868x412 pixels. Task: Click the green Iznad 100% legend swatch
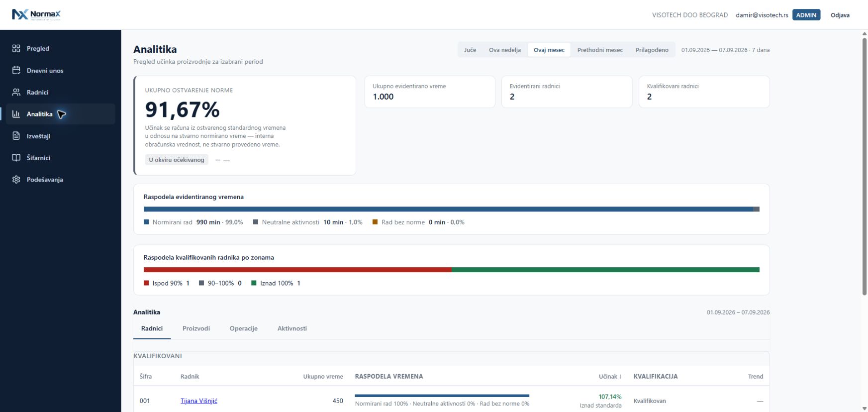(254, 283)
